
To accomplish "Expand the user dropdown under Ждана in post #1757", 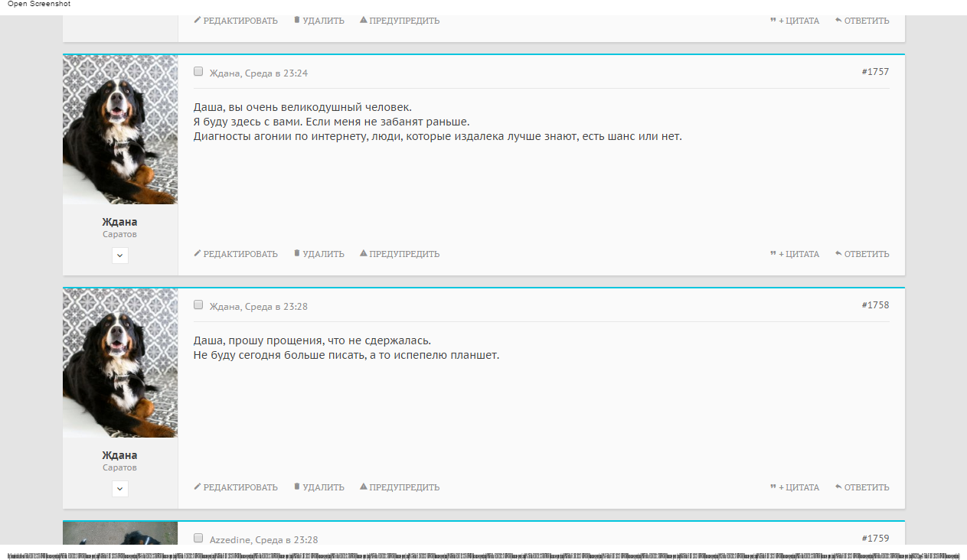I will [x=120, y=256].
